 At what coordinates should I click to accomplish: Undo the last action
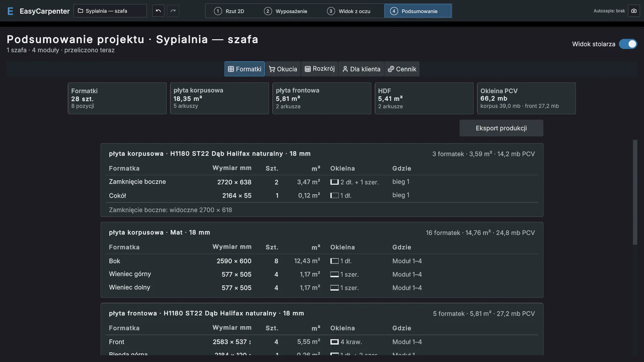pyautogui.click(x=158, y=11)
